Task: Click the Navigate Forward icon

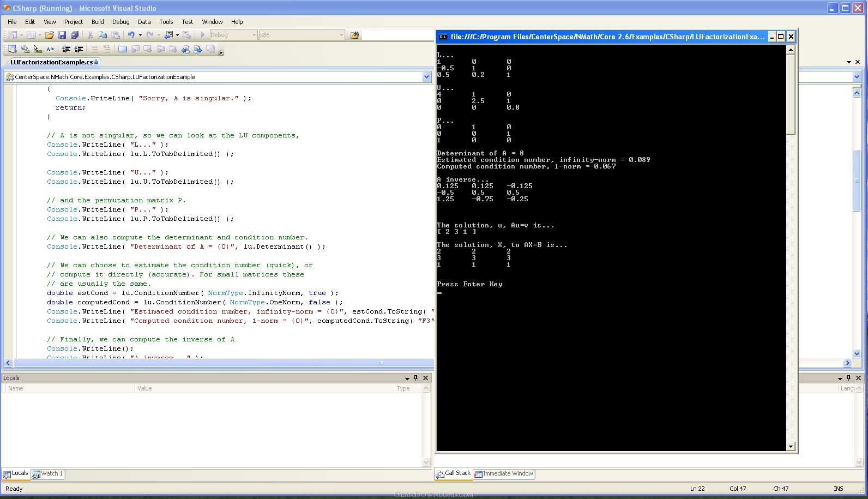Action: point(187,35)
